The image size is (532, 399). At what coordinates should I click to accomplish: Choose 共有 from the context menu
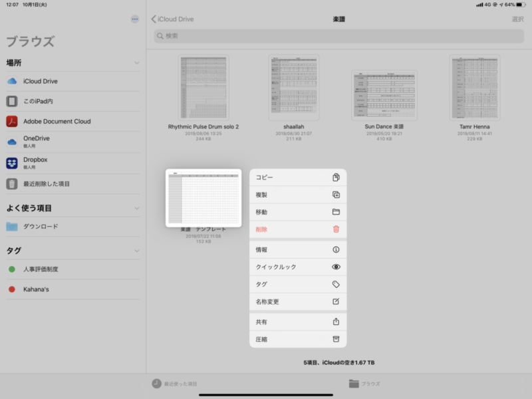tap(298, 322)
